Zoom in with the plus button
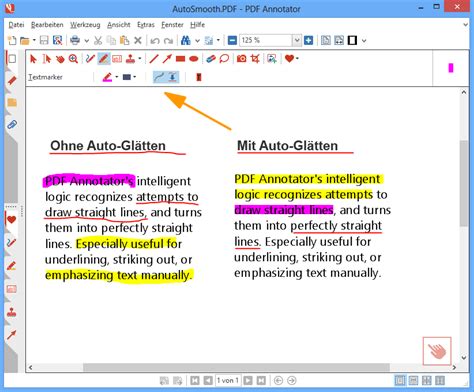This screenshot has height=392, width=474. click(x=309, y=40)
